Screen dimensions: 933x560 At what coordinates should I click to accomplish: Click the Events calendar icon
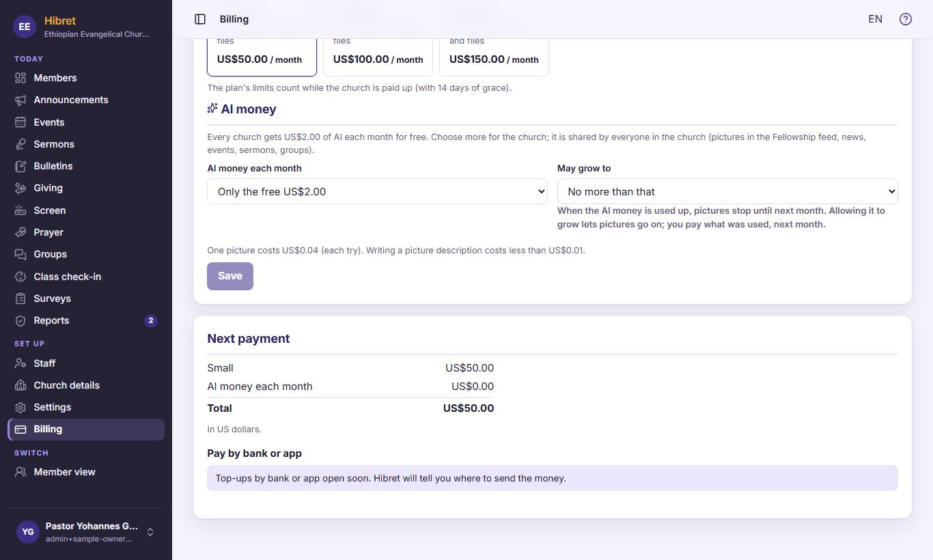click(20, 122)
